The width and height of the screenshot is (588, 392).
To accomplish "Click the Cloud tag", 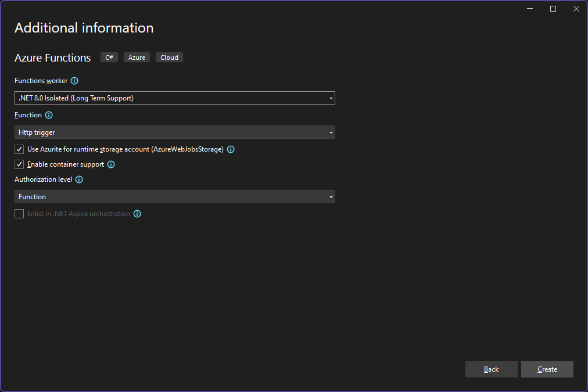I will 169,57.
